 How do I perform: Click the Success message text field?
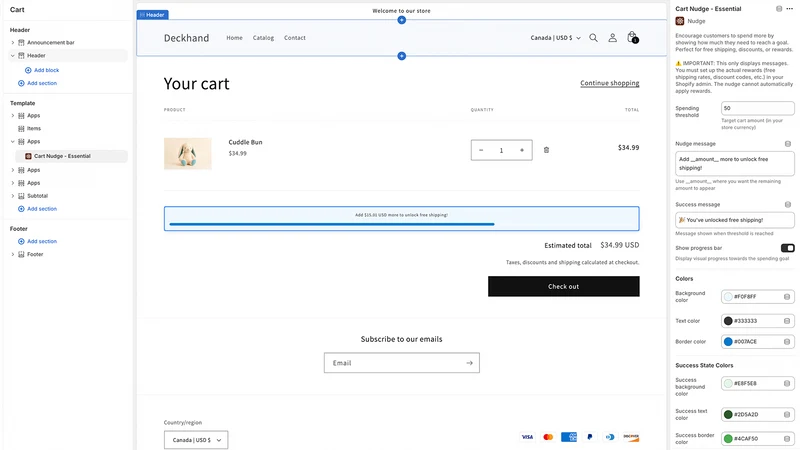735,220
